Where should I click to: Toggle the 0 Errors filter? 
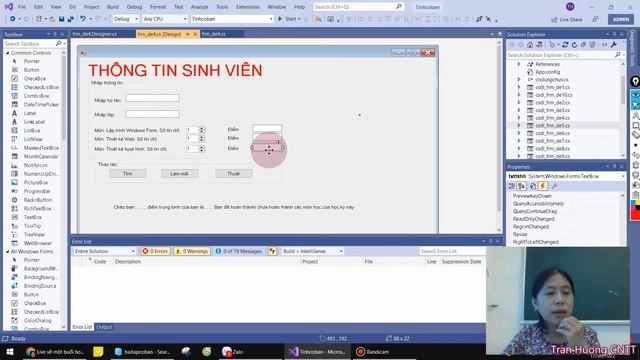point(155,251)
